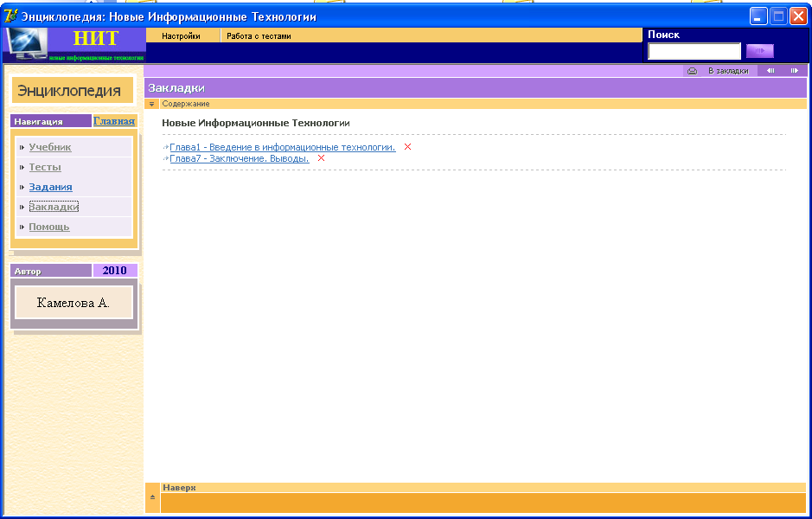Click the Главная link in navigation
Screen dimensions: 812x519
(x=114, y=121)
